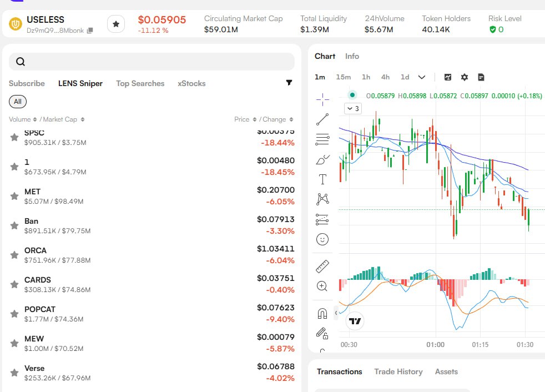Collapse the chart drawing toolbar arrow
This screenshot has width=545, height=392.
tap(336, 313)
